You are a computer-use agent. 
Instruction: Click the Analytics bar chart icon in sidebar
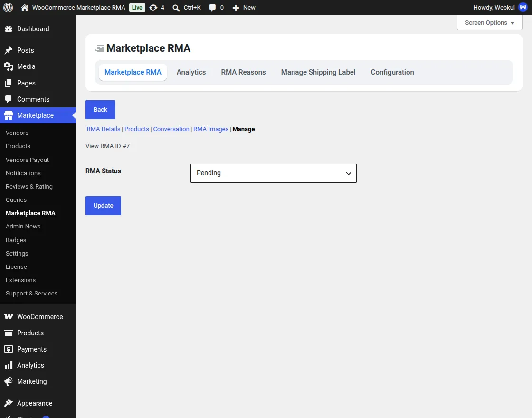[9, 365]
